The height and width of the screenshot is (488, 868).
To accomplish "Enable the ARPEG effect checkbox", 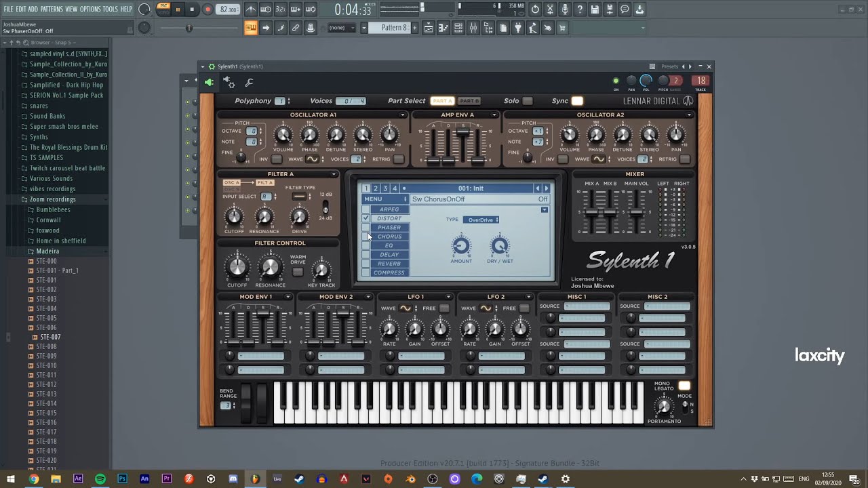I will click(x=366, y=209).
